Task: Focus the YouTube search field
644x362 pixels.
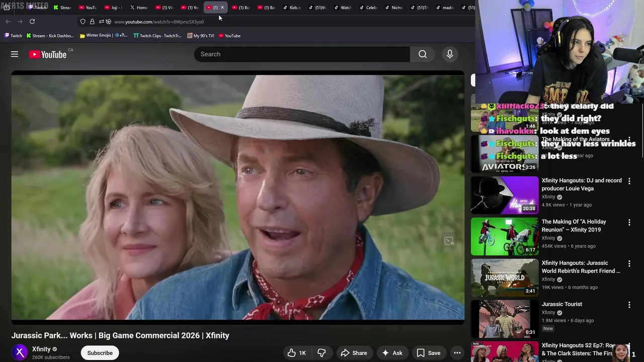Action: pyautogui.click(x=302, y=54)
